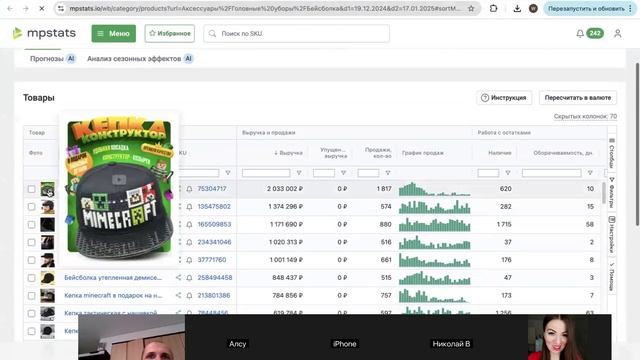Open SKU link 135475802
This screenshot has width=640, height=360.
(x=214, y=207)
